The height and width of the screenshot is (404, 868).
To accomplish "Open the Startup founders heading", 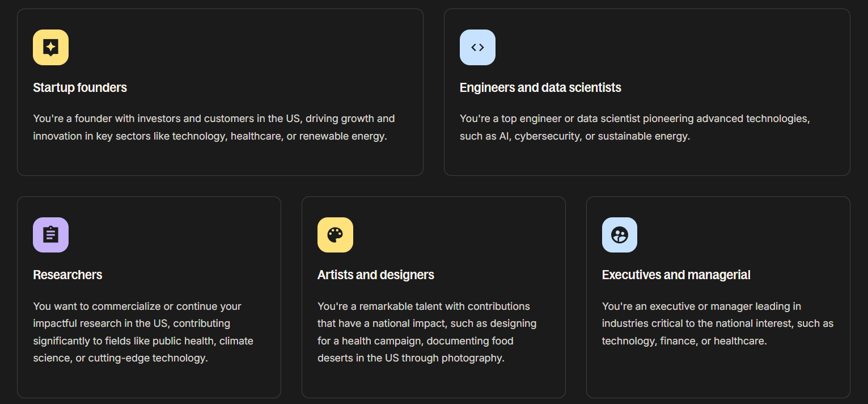I will pos(80,87).
